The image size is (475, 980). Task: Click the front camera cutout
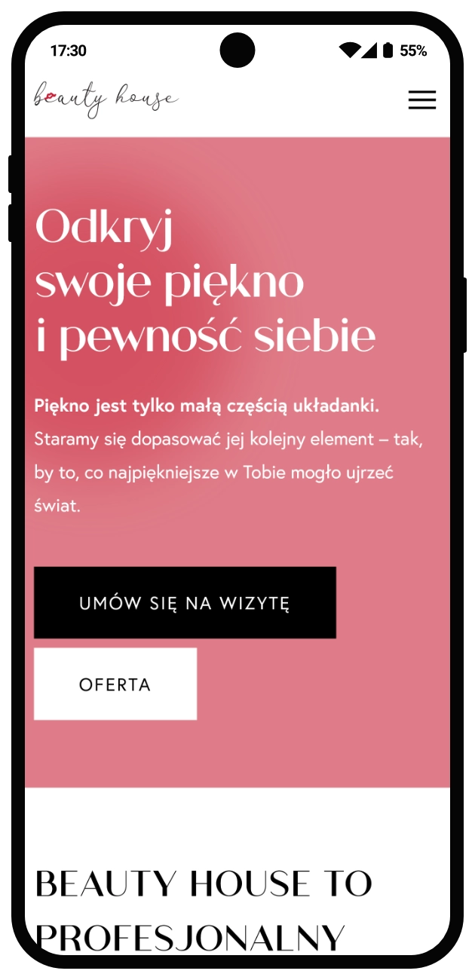pyautogui.click(x=237, y=51)
